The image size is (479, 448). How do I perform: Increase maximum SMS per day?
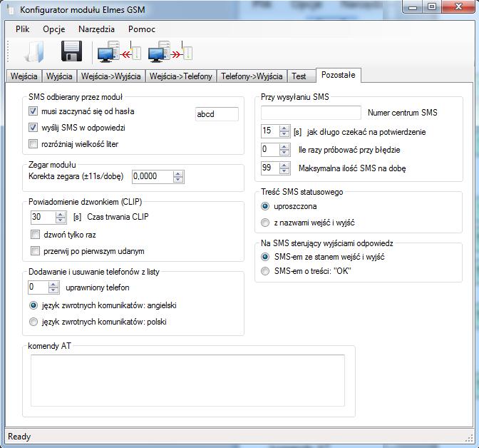pos(284,166)
